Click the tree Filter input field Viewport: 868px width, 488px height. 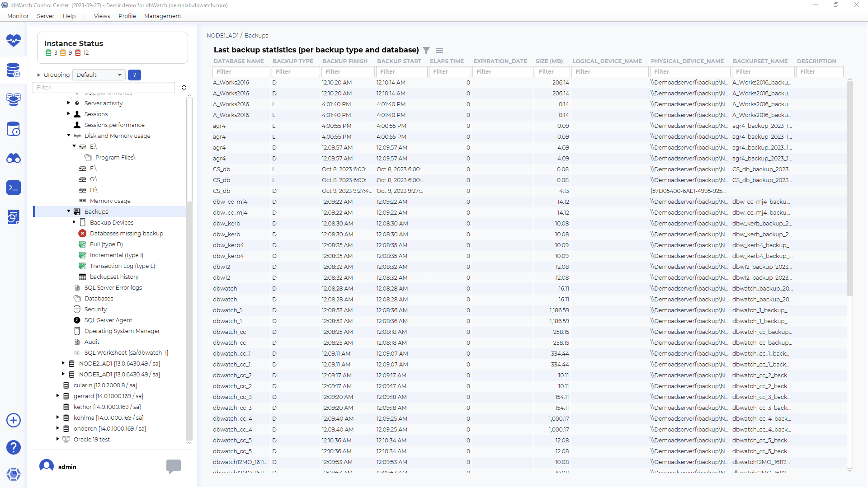(104, 88)
